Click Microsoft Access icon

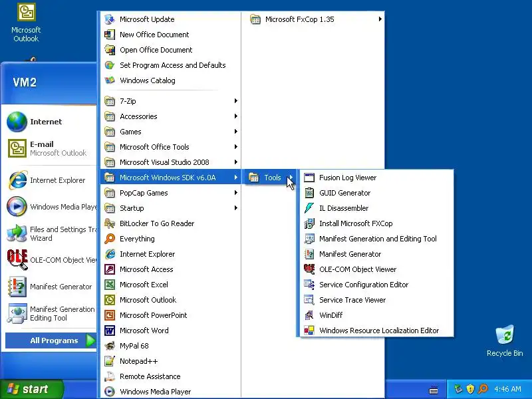[x=110, y=269]
